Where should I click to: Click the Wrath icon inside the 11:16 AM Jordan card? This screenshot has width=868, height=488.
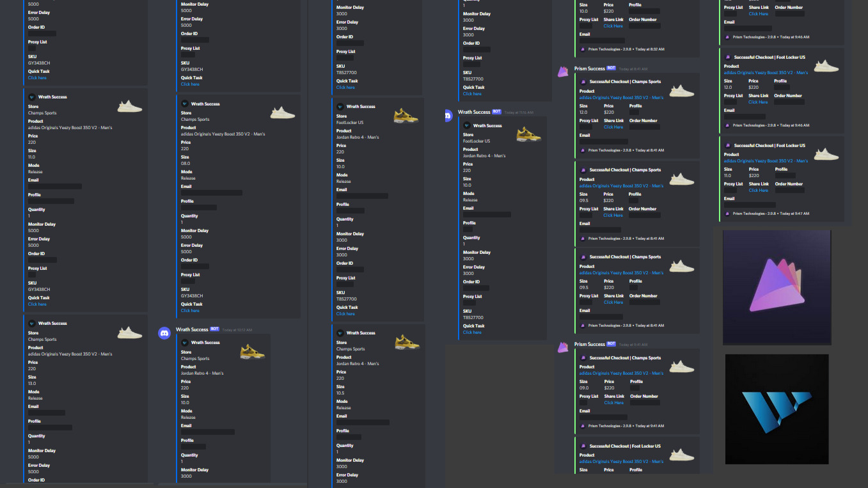click(467, 125)
